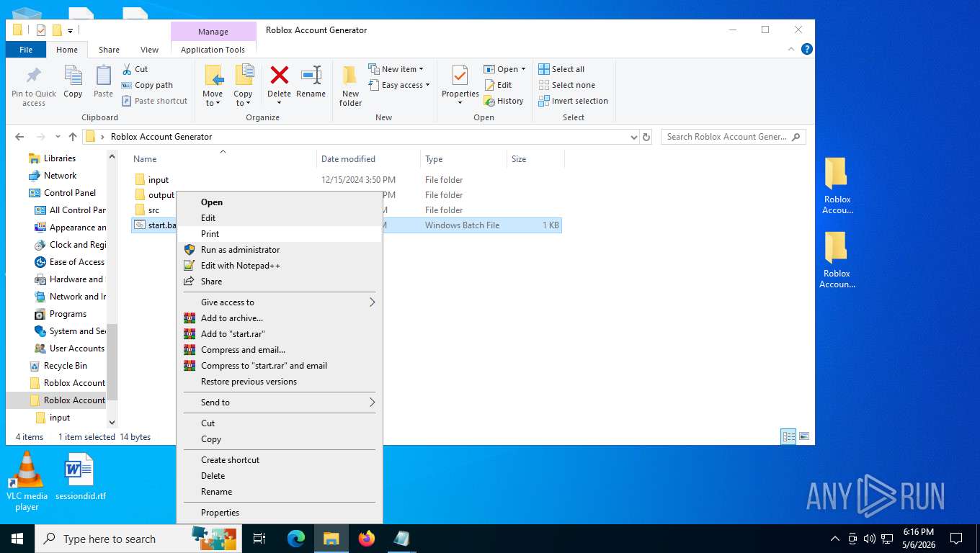980x553 pixels.
Task: Create a New folder from ribbon
Action: tap(350, 86)
